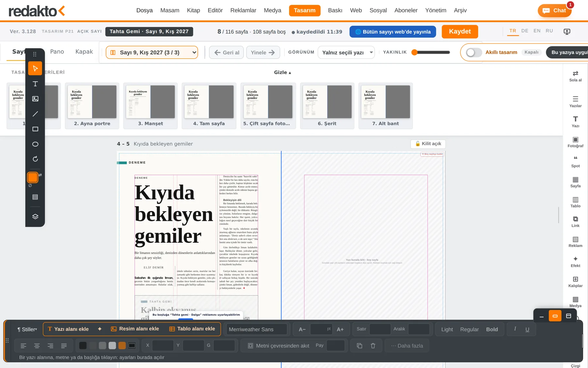Screen dimensions: 588x368
Task: Select the line drawing tool
Action: coord(35,114)
